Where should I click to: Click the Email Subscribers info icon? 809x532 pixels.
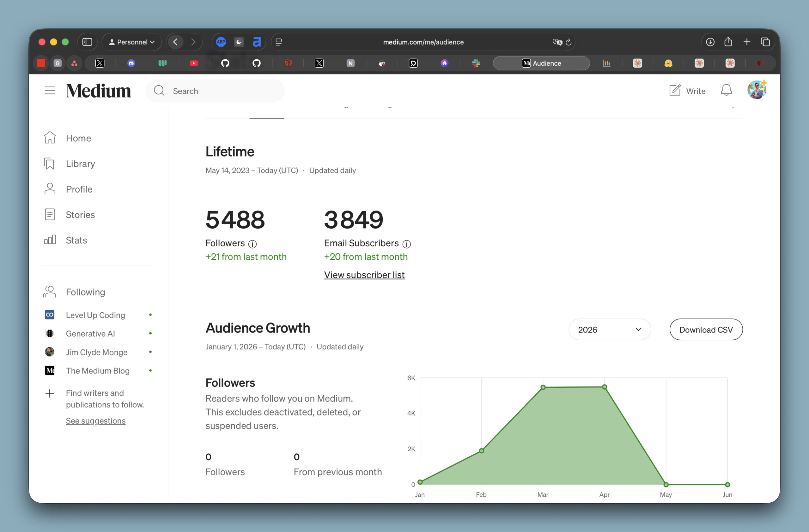coord(406,244)
